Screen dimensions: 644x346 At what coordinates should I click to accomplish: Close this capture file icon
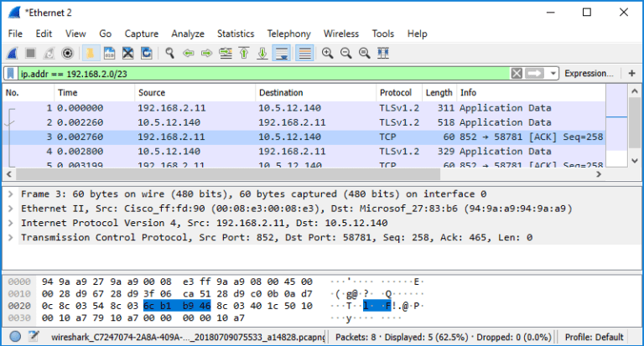(x=128, y=54)
